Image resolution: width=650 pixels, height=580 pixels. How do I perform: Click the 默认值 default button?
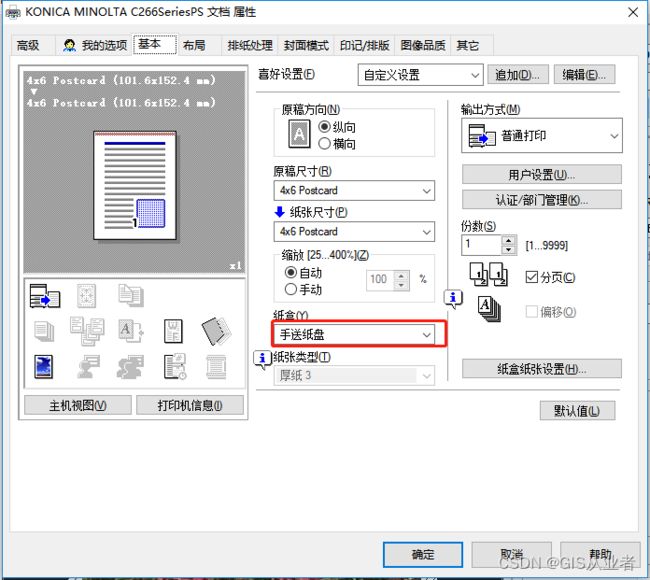[577, 410]
